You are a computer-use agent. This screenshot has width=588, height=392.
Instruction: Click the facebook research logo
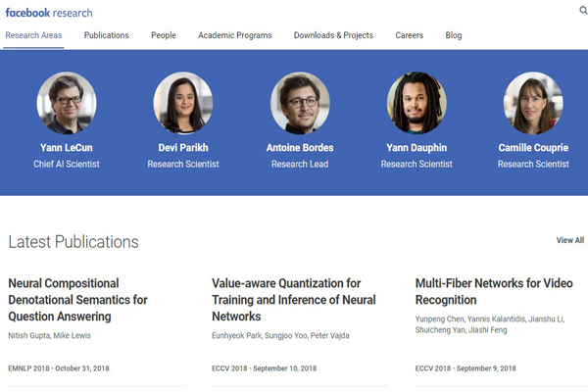click(x=49, y=13)
